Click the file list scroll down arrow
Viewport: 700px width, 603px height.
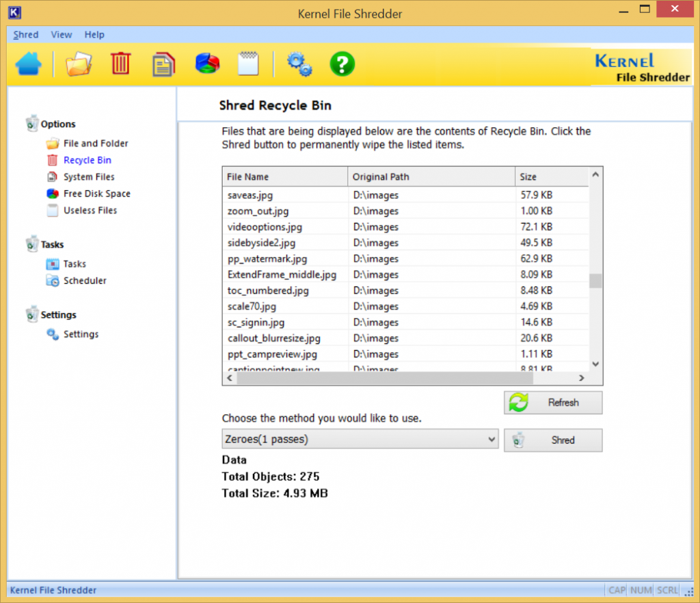(595, 364)
